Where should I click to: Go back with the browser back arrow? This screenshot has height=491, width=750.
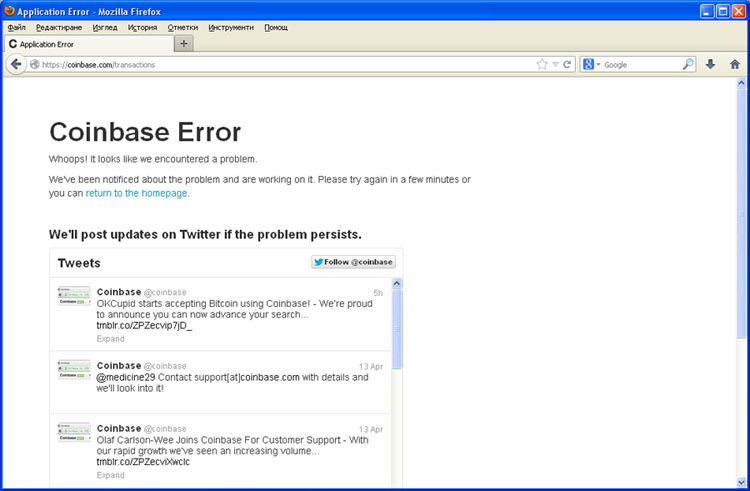pyautogui.click(x=16, y=64)
